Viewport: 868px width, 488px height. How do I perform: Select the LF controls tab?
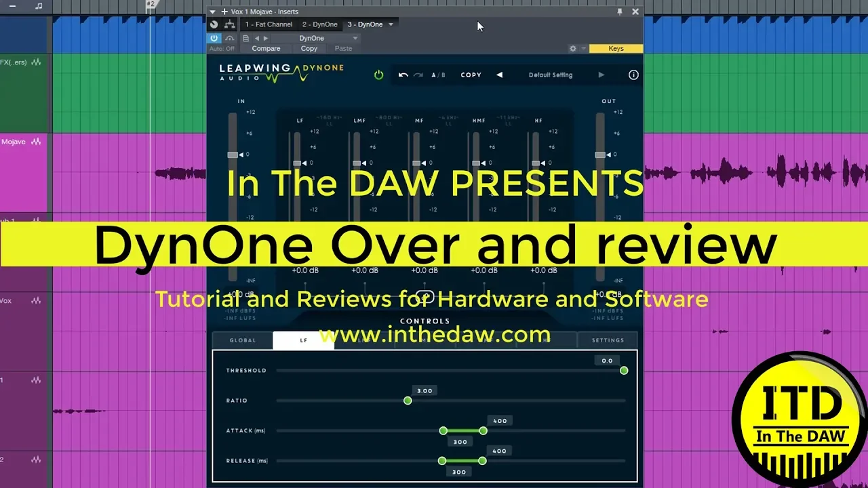click(x=303, y=340)
